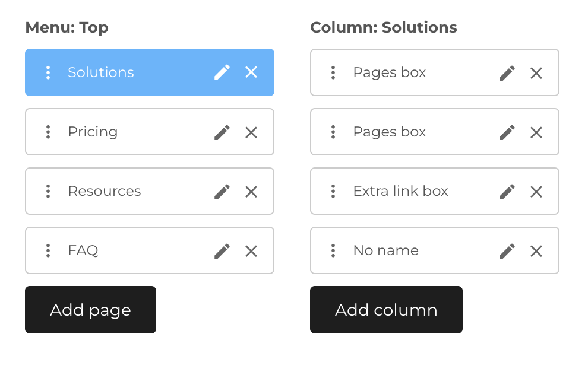This screenshot has width=588, height=375.
Task: Edit the Extra link box column
Action: pos(507,191)
